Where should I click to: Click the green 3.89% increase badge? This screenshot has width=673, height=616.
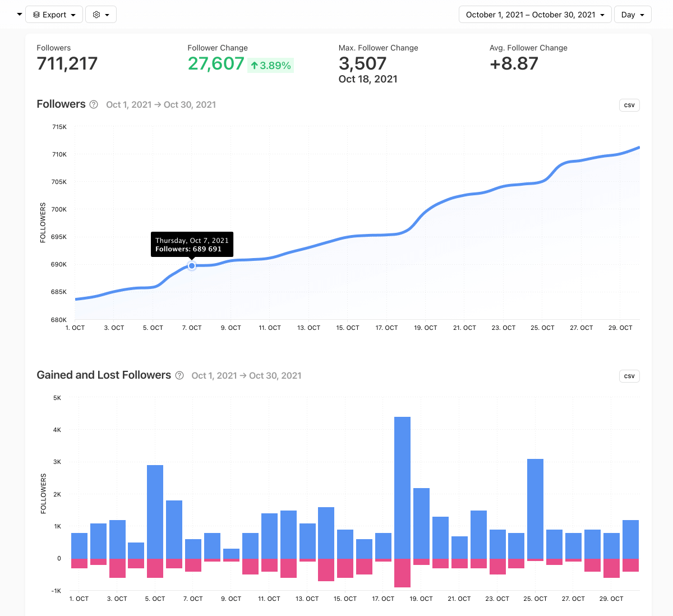click(270, 66)
